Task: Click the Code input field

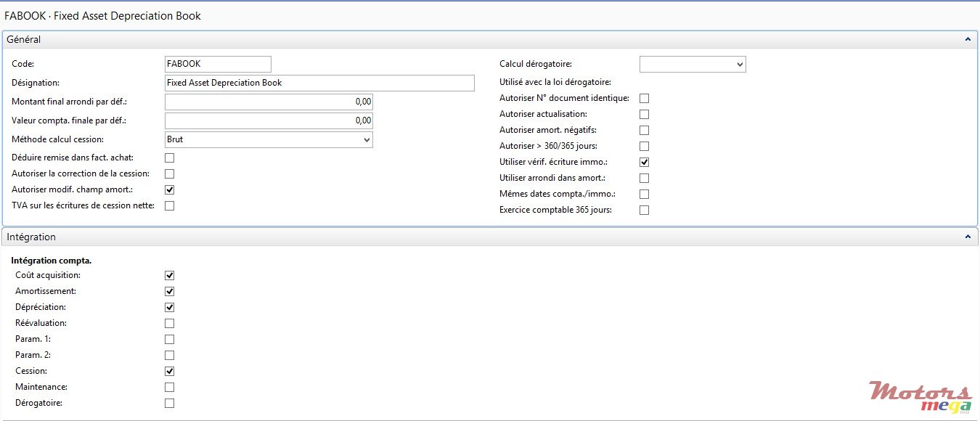Action: coord(218,65)
